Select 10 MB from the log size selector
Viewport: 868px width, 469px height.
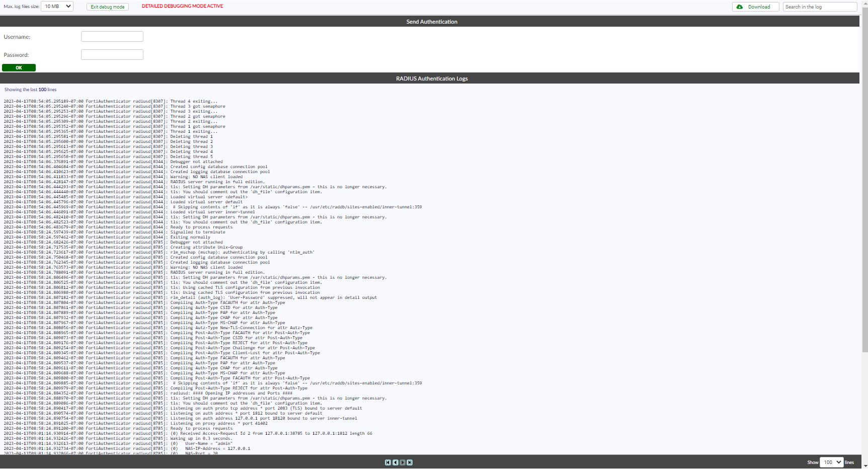(x=57, y=6)
